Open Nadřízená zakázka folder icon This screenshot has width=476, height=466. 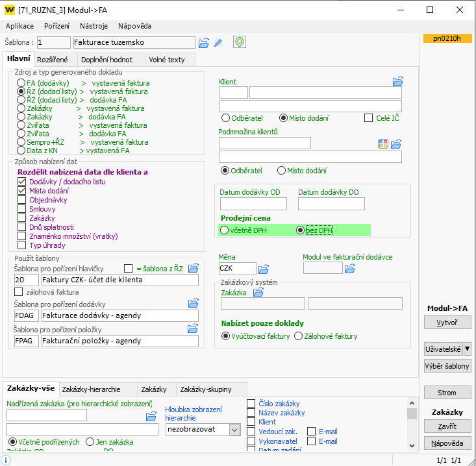[x=151, y=416]
